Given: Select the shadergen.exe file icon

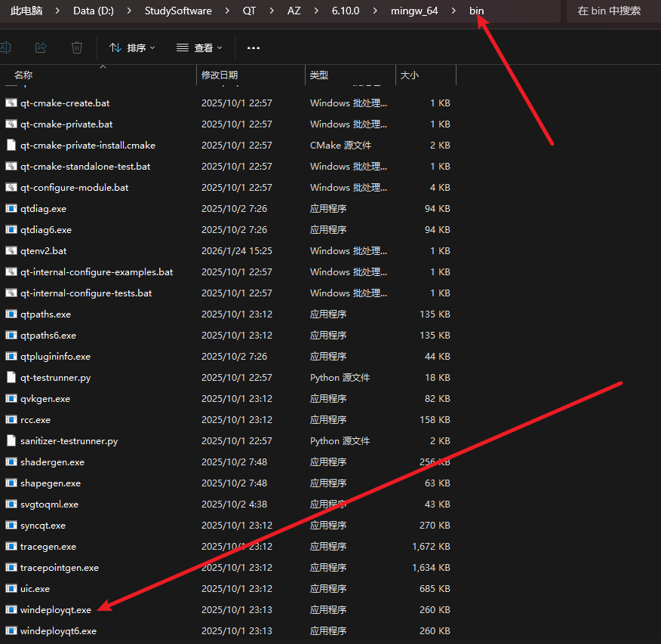Looking at the screenshot, I should (x=11, y=462).
